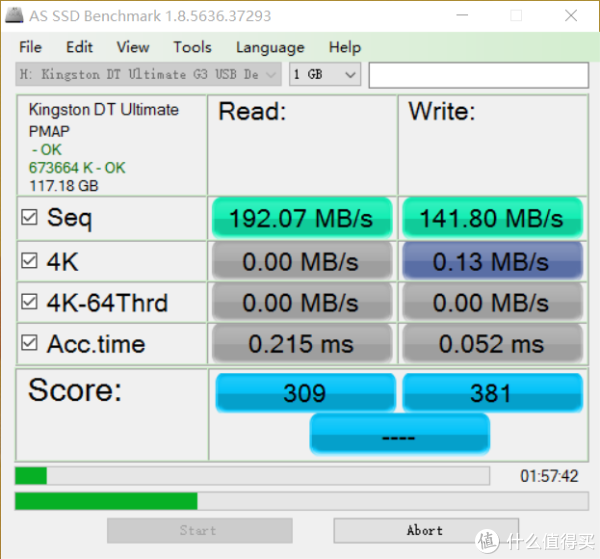Click the empty text field beside size dropdown

(478, 75)
